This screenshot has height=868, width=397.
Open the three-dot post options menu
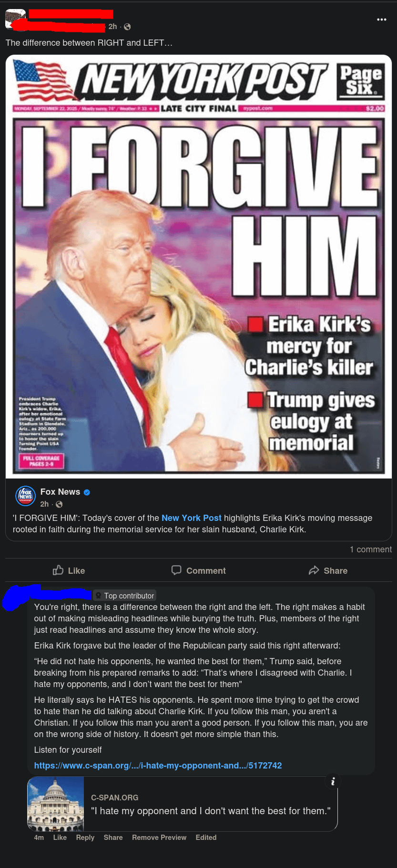point(381,20)
